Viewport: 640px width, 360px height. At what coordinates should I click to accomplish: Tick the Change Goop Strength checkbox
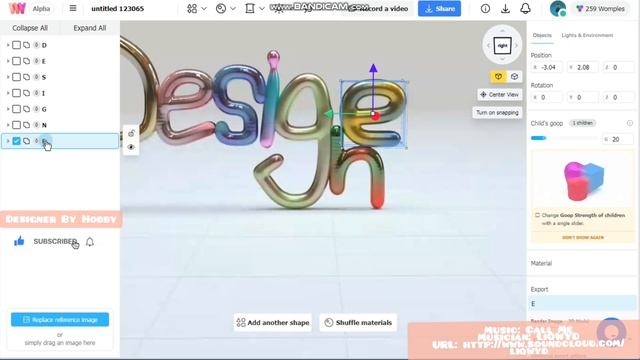coord(537,215)
